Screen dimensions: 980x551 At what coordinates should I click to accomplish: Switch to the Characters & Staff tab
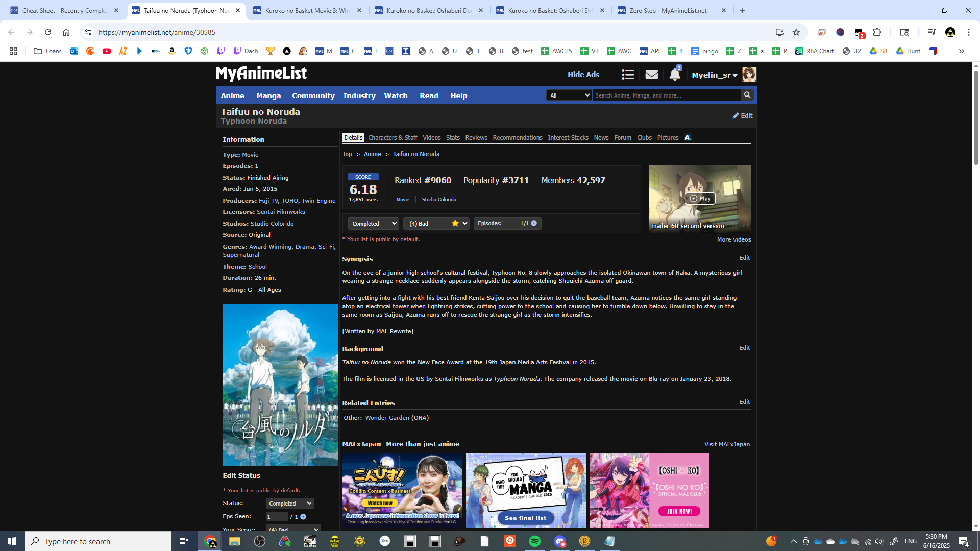tap(393, 138)
